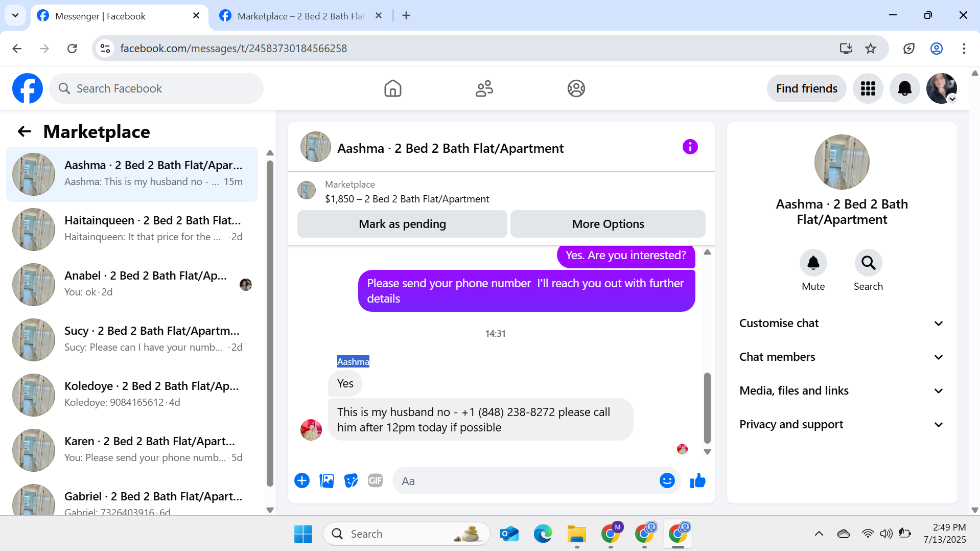Install app icon in address bar
This screenshot has height=551, width=980.
pos(846,49)
